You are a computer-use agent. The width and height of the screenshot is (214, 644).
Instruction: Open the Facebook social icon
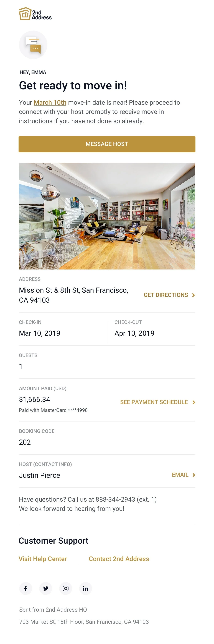coord(26,588)
